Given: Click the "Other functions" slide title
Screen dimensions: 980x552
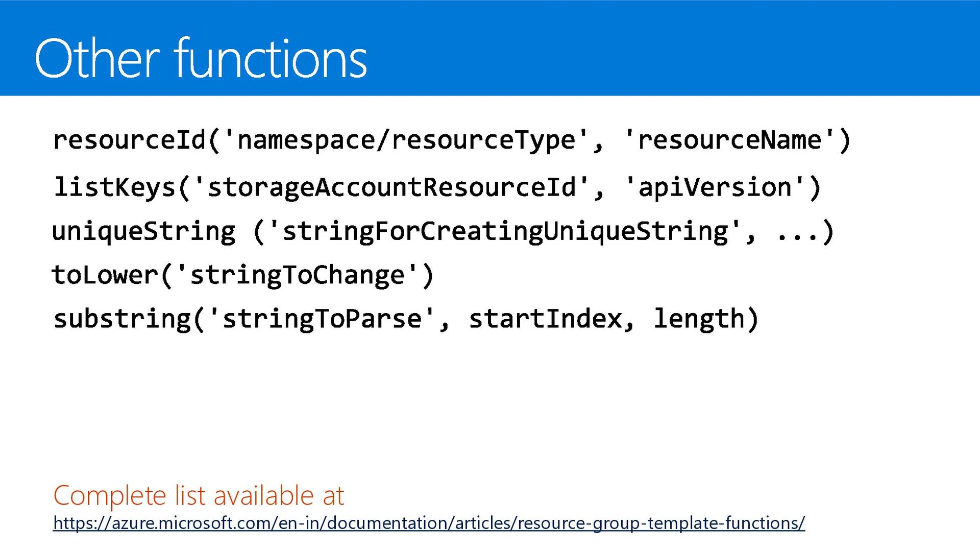Looking at the screenshot, I should pos(201,59).
